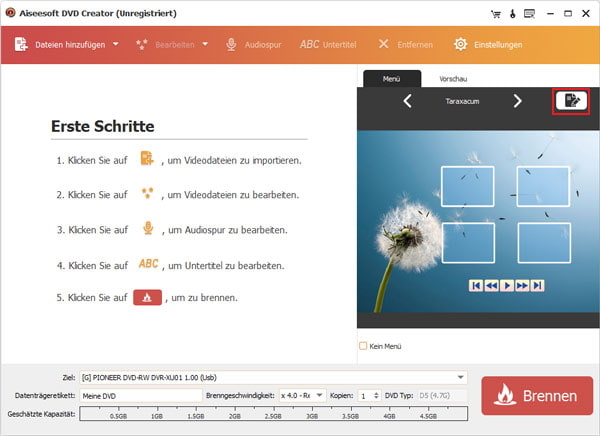
Task: Select the bottom-left menu thumbnail frame
Action: click(468, 243)
